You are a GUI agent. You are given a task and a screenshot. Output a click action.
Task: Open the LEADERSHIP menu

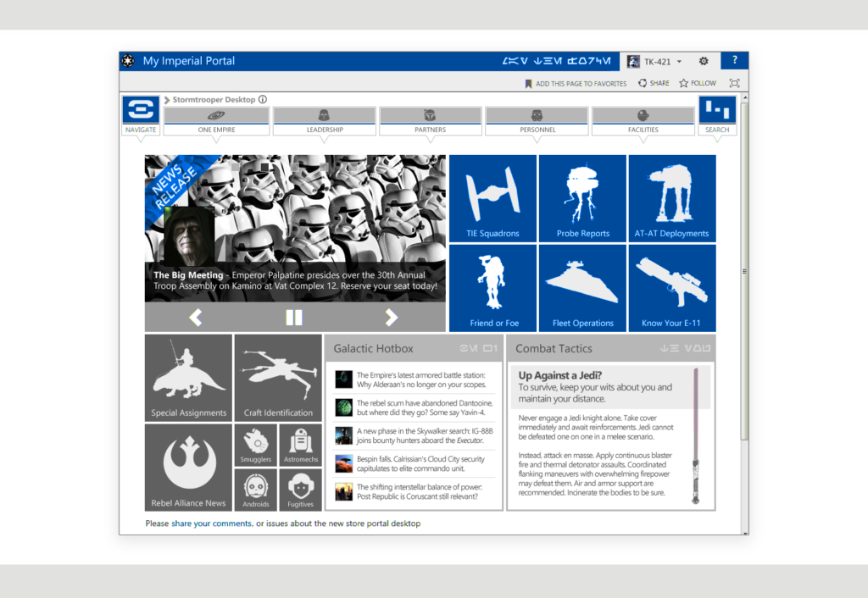(325, 121)
